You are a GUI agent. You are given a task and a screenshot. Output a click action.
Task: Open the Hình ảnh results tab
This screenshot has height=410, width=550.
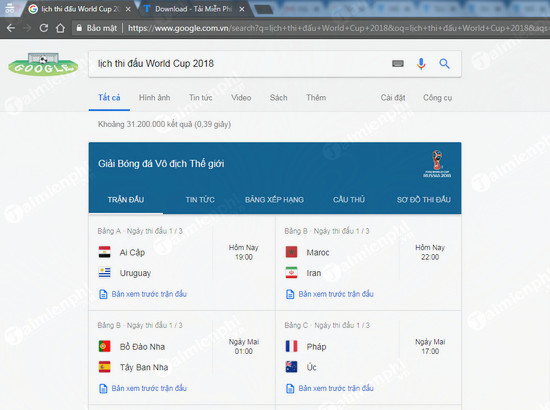pos(154,98)
